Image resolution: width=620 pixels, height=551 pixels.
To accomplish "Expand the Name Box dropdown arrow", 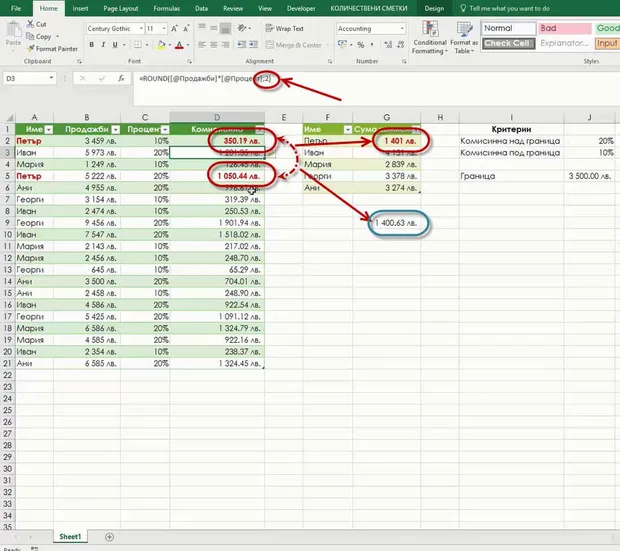I will 51,78.
